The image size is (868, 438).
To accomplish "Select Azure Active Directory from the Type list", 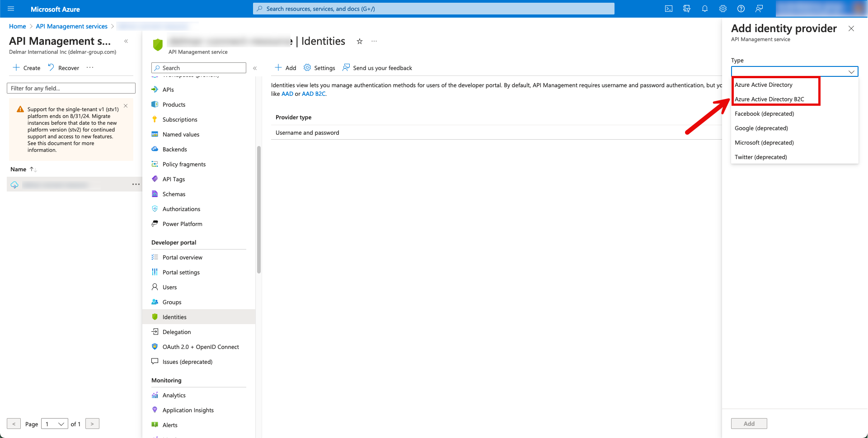I will point(794,85).
